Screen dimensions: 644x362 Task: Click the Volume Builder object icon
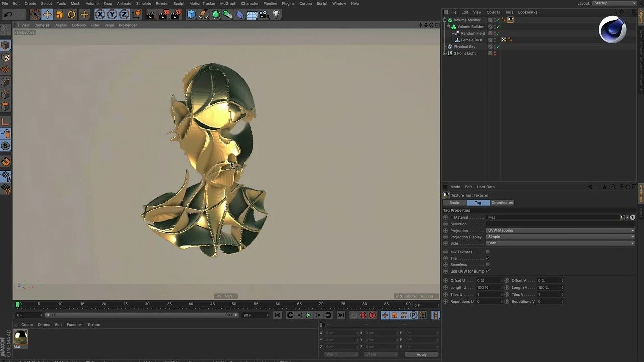453,26
